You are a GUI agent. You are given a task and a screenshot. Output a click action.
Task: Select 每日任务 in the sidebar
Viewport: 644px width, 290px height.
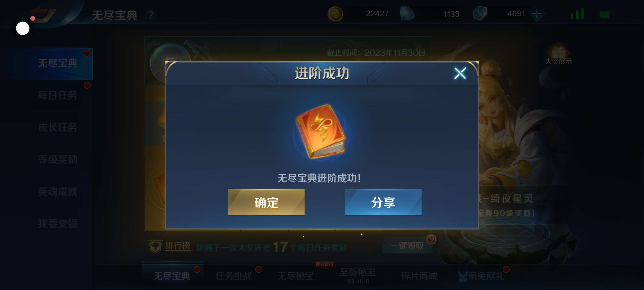point(57,95)
